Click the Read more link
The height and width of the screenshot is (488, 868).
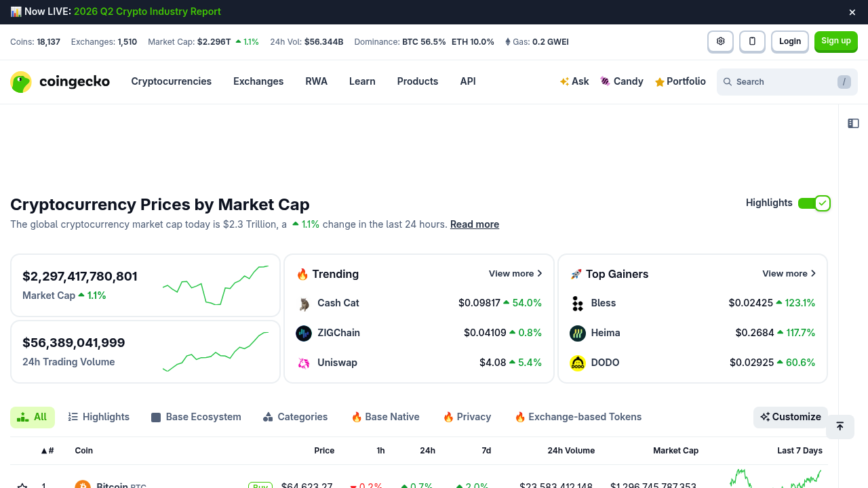pos(475,224)
